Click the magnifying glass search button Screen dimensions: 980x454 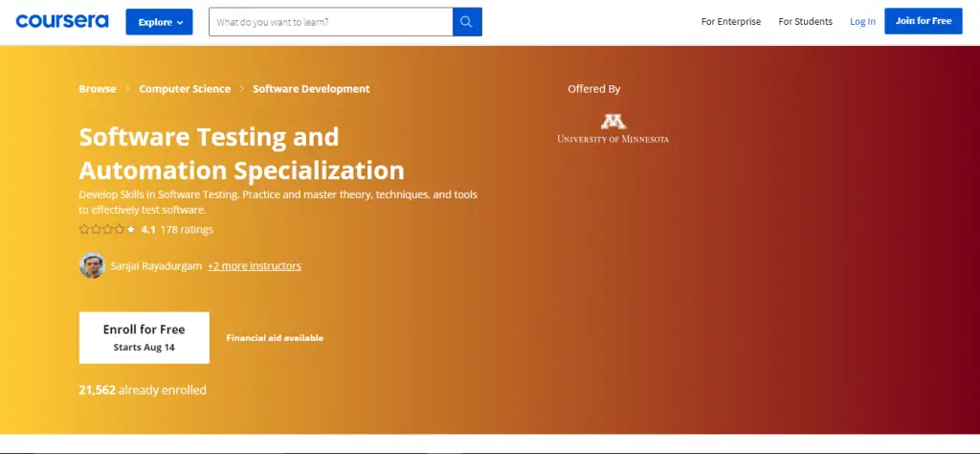tap(467, 22)
